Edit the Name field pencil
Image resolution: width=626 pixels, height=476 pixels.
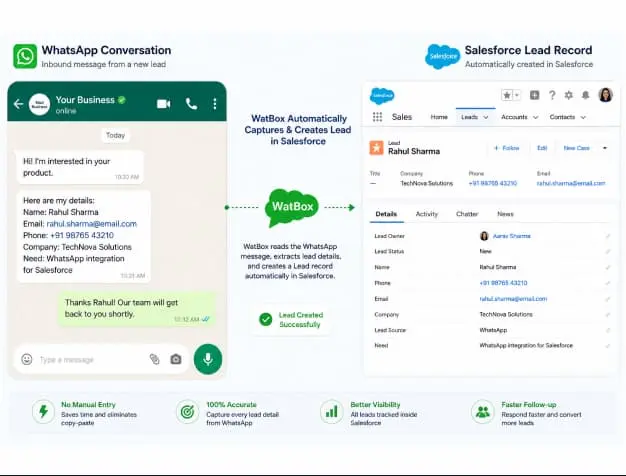608,267
